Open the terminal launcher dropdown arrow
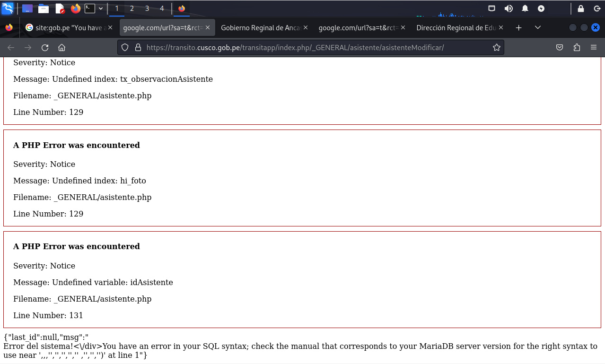Viewport: 605px width, 364px height. [x=101, y=9]
